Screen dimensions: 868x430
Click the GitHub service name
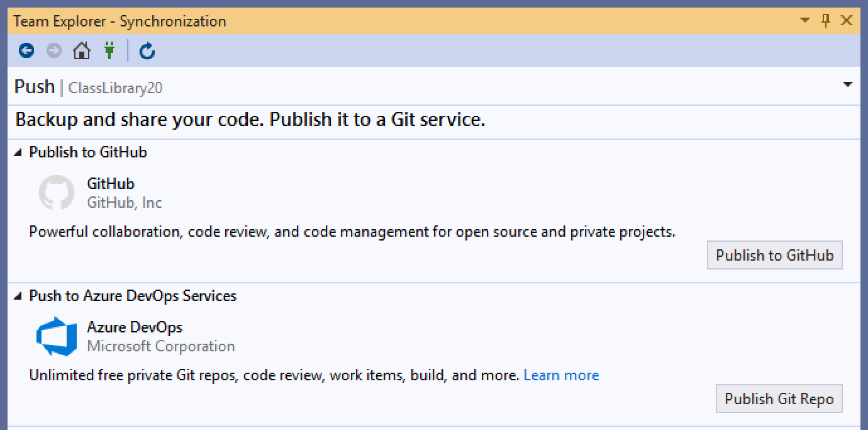coord(111,184)
